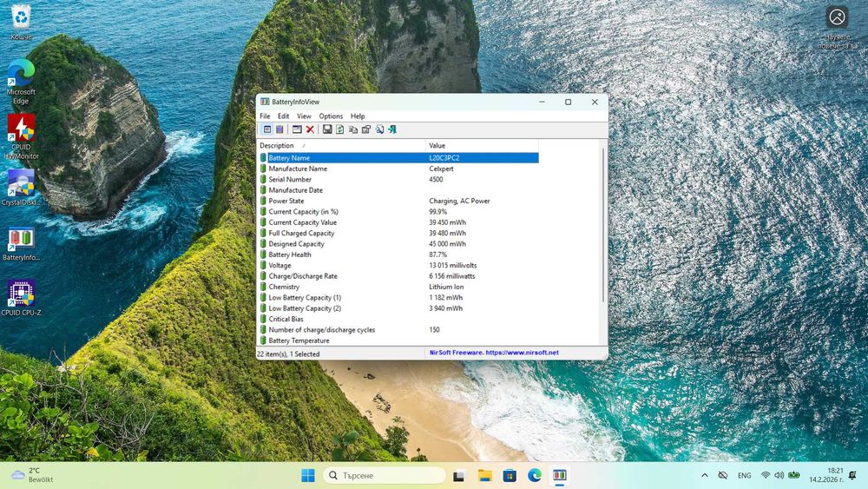Select the Low Battery Capacity (1) row
This screenshot has height=489, width=868.
[398, 298]
